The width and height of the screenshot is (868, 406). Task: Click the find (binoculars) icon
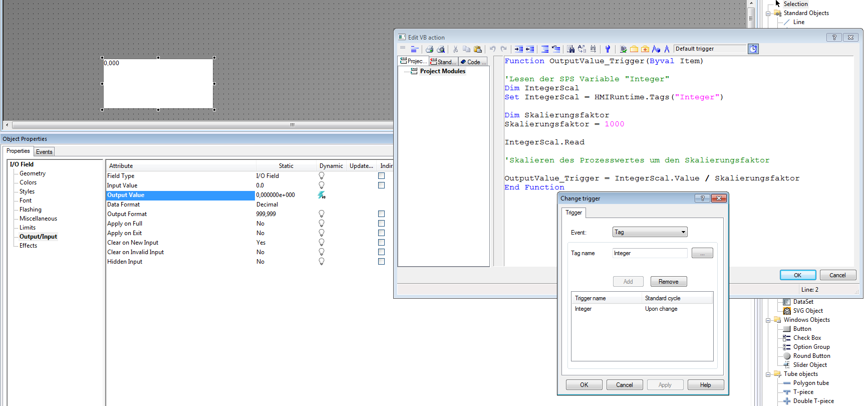[570, 49]
